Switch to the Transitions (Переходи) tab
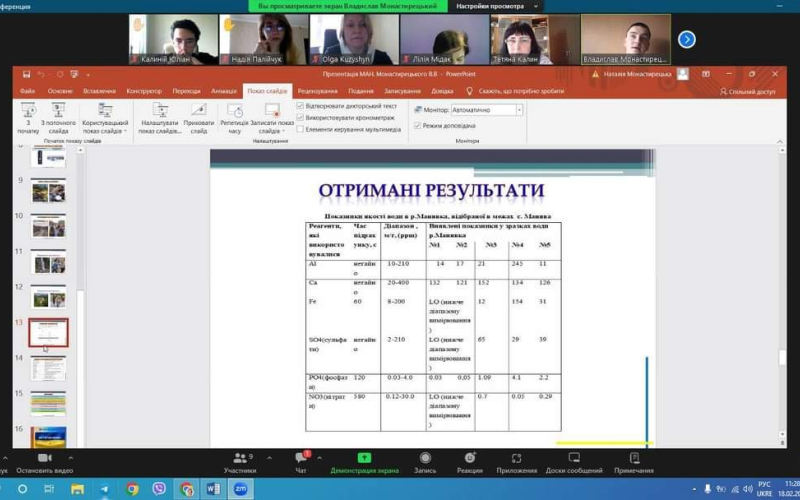The image size is (800, 500). coord(186,91)
